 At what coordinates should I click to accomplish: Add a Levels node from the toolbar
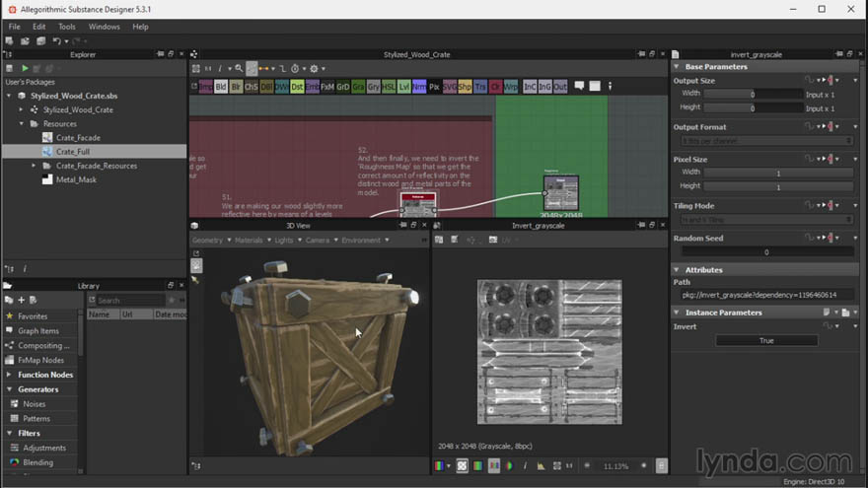click(x=404, y=87)
